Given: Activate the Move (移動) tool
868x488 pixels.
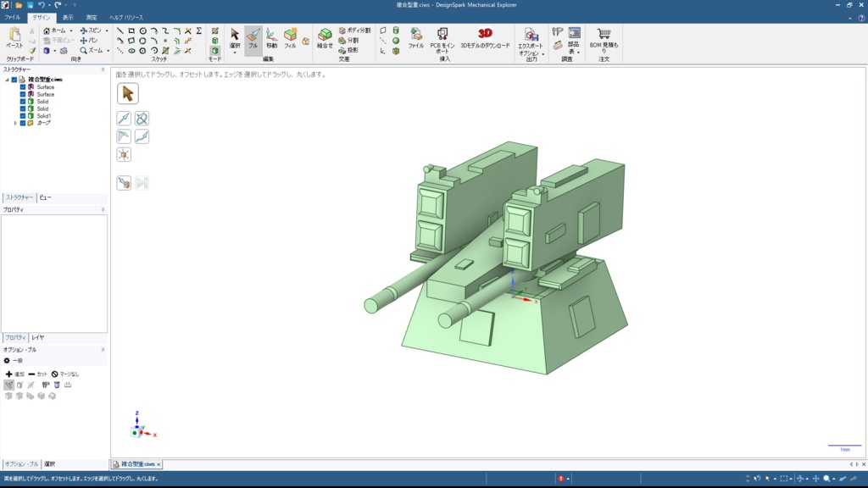Looking at the screenshot, I should click(x=271, y=38).
